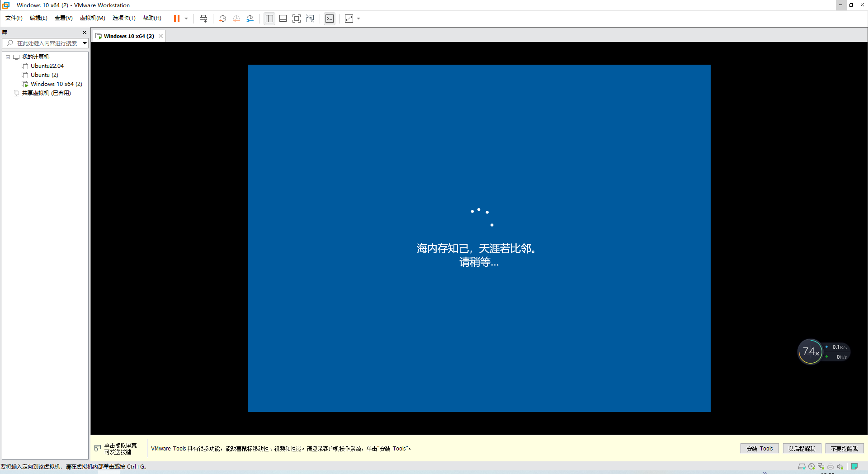
Task: Close the library panel
Action: pos(85,33)
